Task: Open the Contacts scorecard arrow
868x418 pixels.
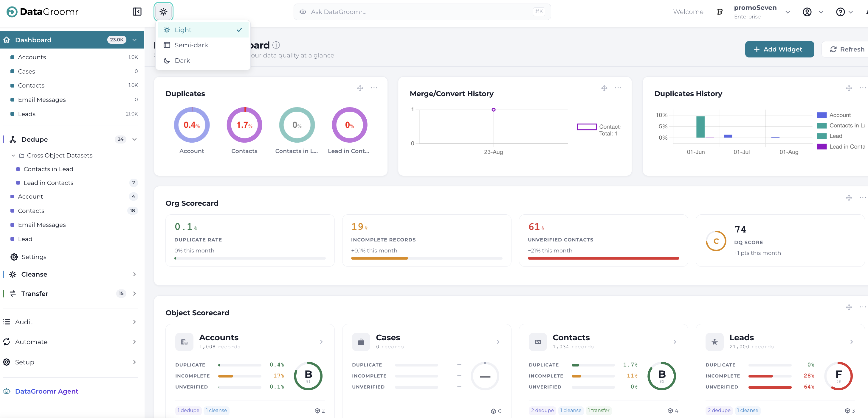Action: point(675,342)
